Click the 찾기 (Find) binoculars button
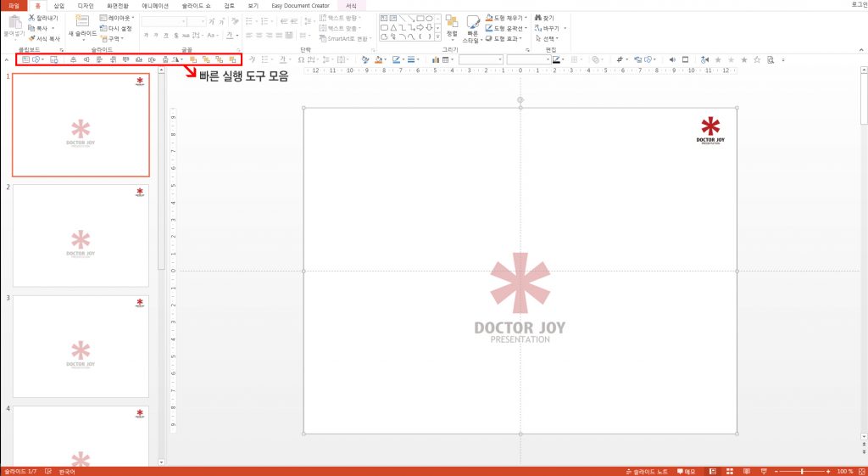 tap(544, 18)
